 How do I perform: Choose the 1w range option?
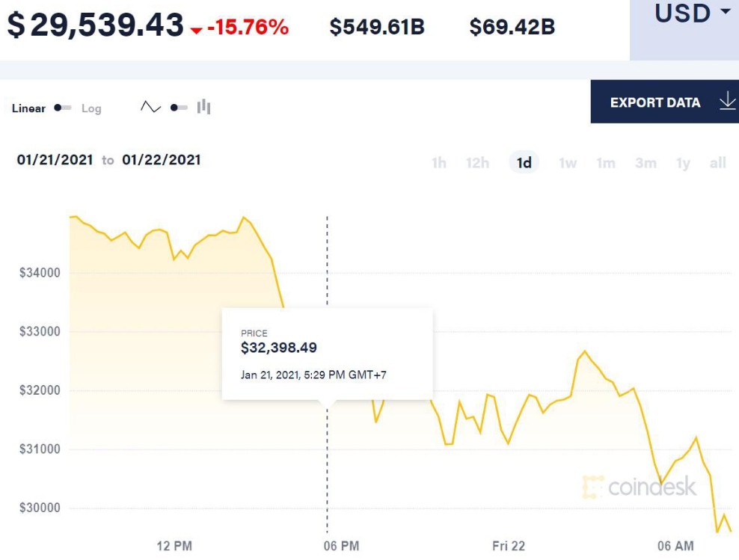567,162
